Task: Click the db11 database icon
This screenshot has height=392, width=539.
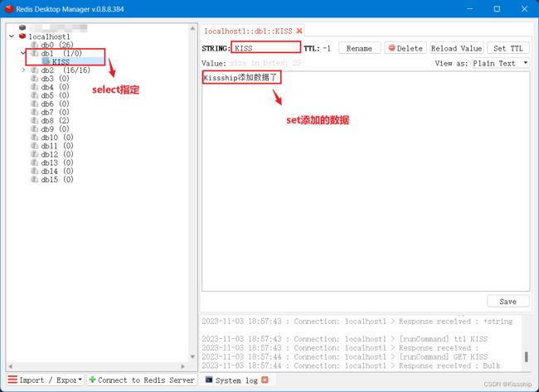Action: click(x=34, y=146)
